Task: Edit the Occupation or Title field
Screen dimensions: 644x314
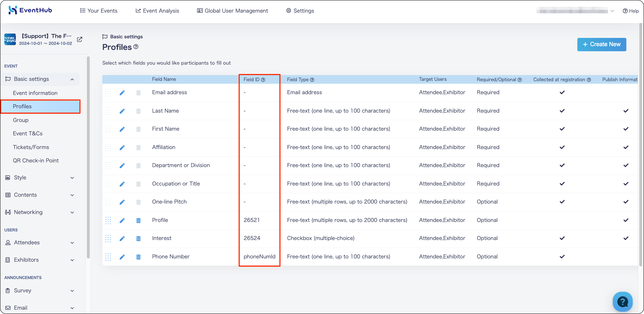Action: pyautogui.click(x=122, y=184)
